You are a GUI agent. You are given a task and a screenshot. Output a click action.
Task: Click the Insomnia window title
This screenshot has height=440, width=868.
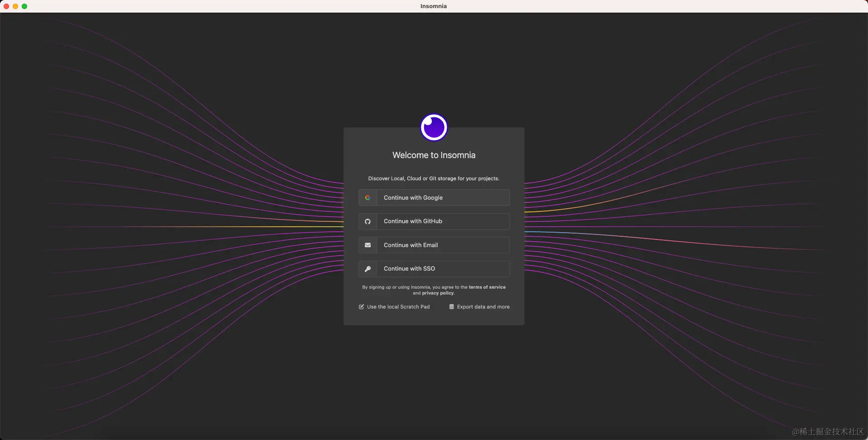(434, 6)
